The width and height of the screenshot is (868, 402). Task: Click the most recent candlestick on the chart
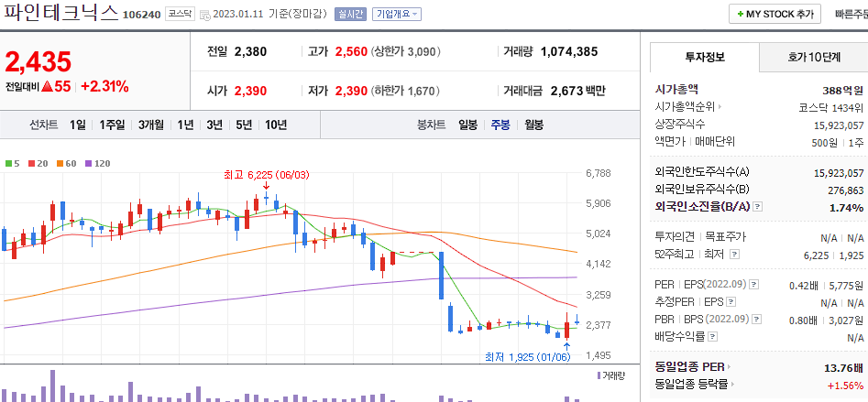tap(577, 320)
